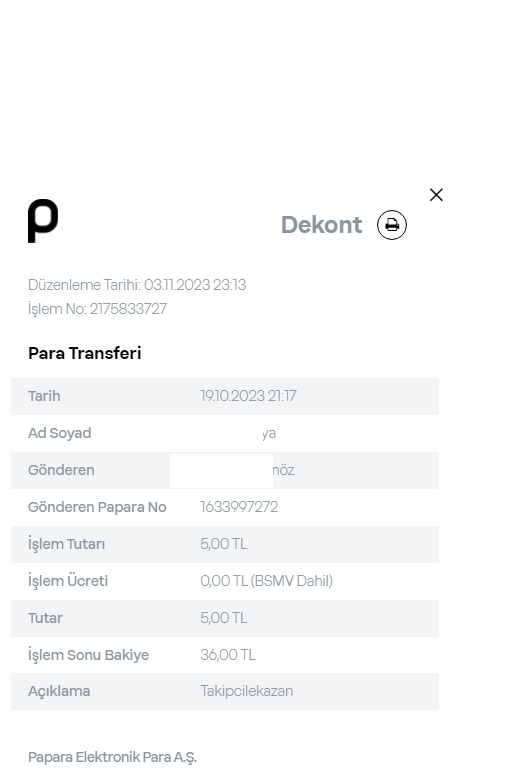Select the İşlem No 2175833727 text

[97, 309]
